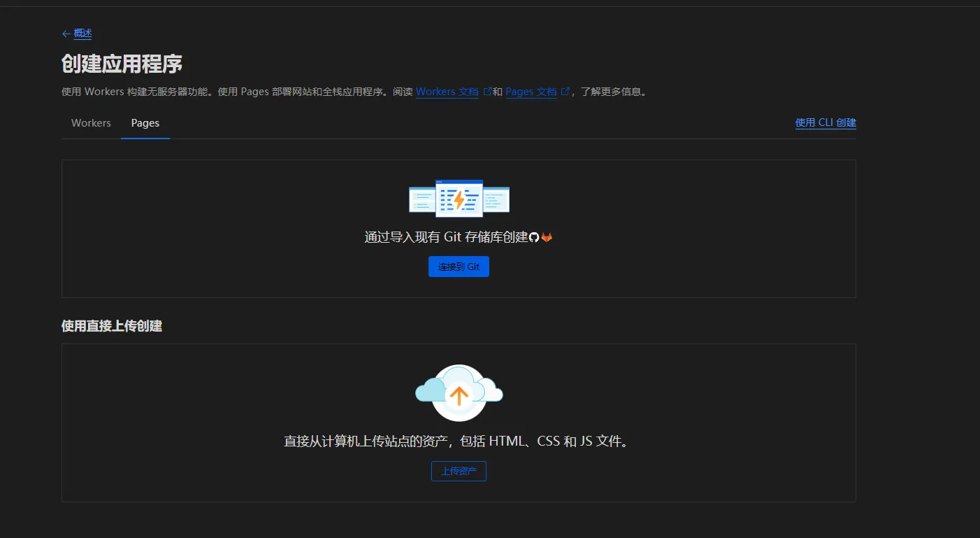Go back to 概述 overview link
The image size is (980, 538).
coord(82,34)
